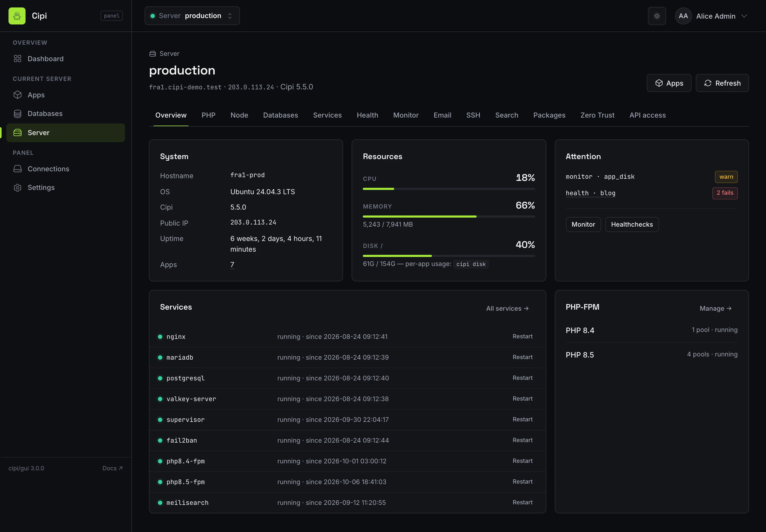
Task: Open the health · blog link
Action: coord(590,193)
